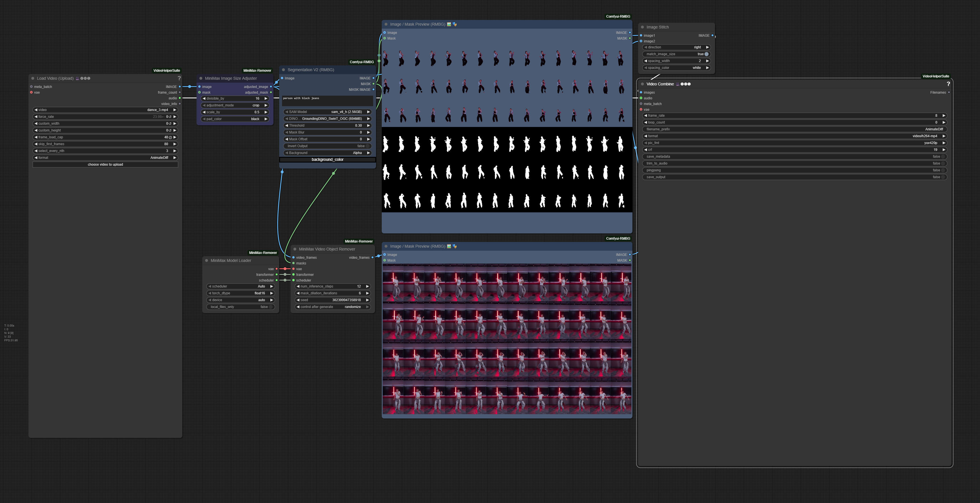Open help via question mark on Load Video node
980x503 pixels.
[x=179, y=78]
